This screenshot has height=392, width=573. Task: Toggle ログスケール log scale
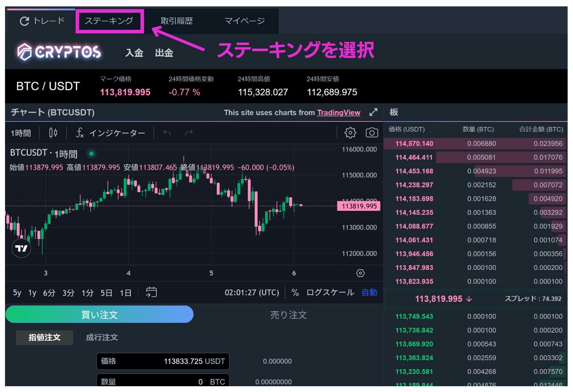[330, 293]
